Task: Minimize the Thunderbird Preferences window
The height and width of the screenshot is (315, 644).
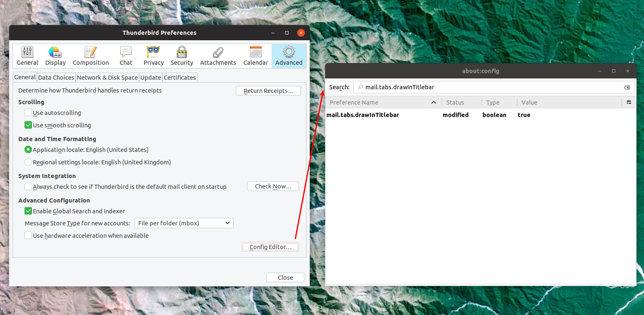Action: [272, 33]
